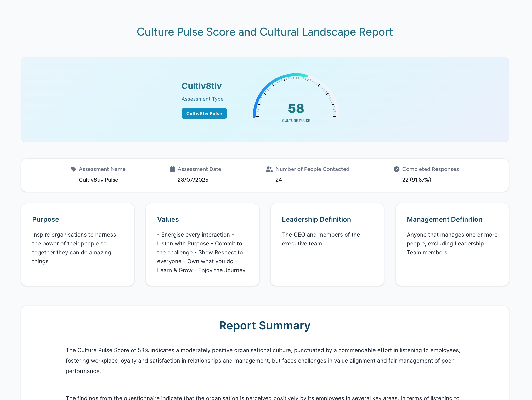This screenshot has width=532, height=400.
Task: Collapse the Report Summary section
Action: (x=265, y=325)
